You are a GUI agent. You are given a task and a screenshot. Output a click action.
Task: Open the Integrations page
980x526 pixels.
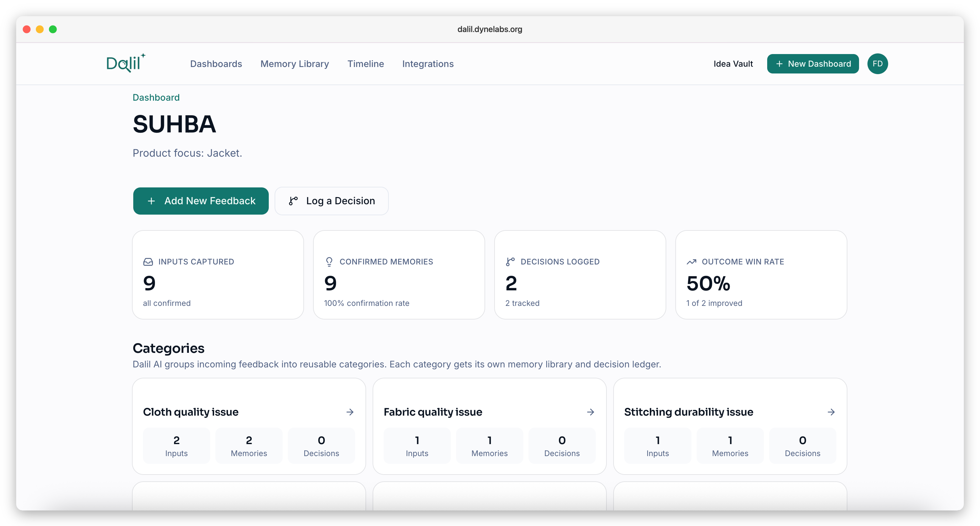[428, 63]
